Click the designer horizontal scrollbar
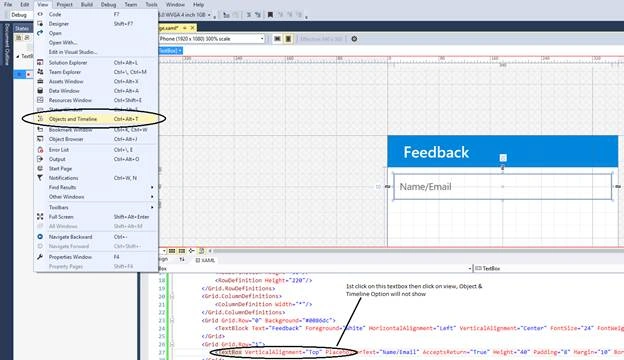 (x=418, y=251)
